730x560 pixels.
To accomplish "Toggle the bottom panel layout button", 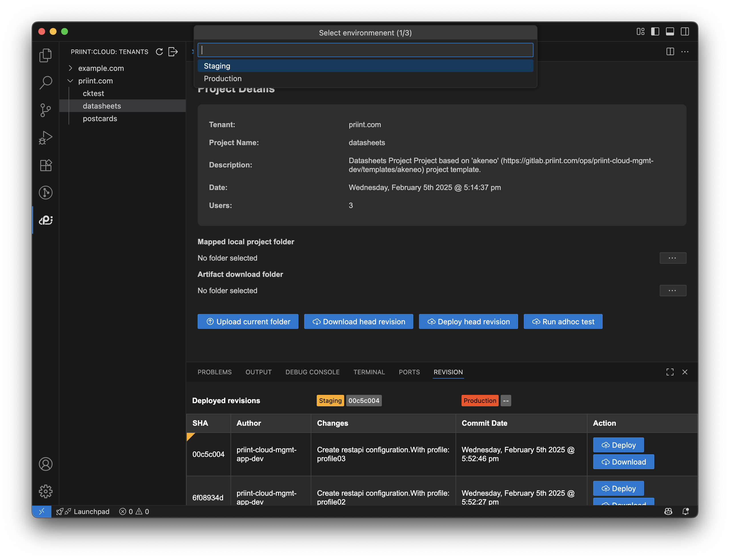I will [x=670, y=31].
